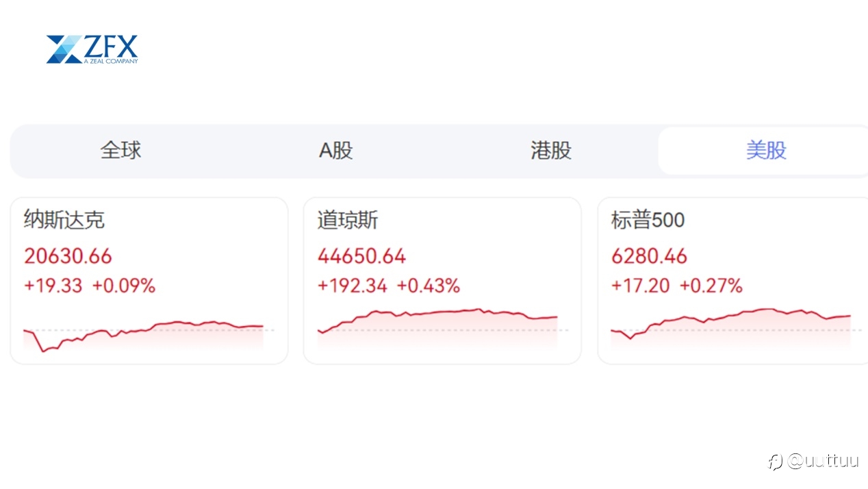The height and width of the screenshot is (489, 868).
Task: Click the +0.43% change value
Action: (x=429, y=286)
